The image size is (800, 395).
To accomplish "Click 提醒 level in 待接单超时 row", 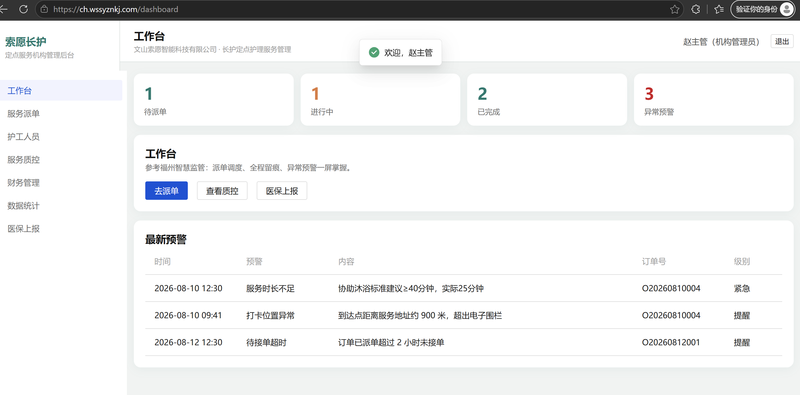I will click(x=742, y=342).
